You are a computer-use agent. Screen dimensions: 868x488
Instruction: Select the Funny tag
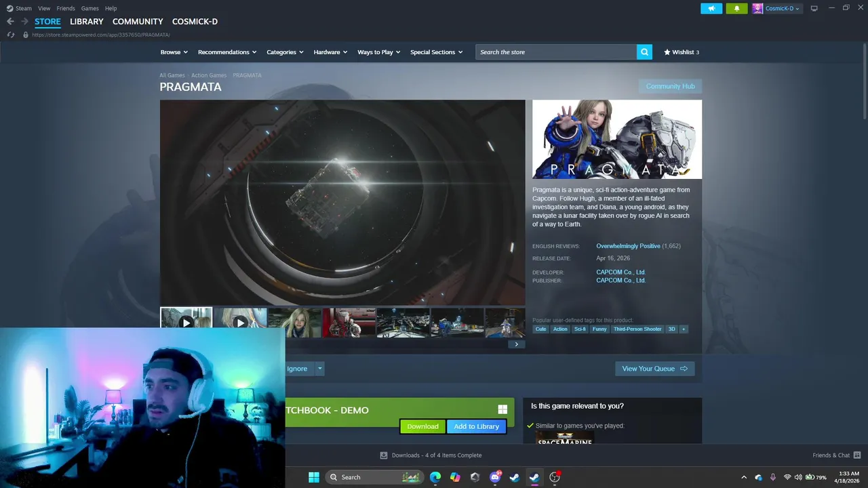click(x=599, y=329)
